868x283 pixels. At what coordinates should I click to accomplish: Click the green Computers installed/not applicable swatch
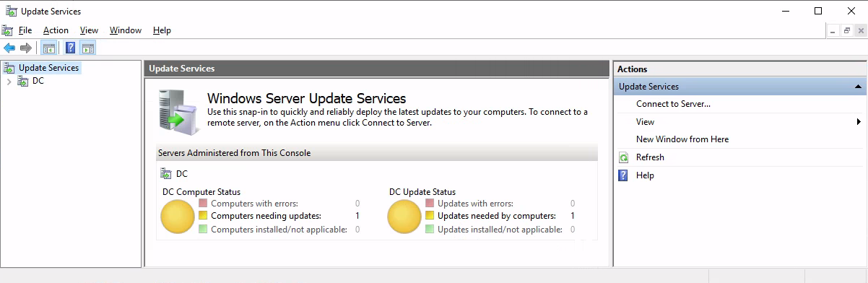click(203, 230)
